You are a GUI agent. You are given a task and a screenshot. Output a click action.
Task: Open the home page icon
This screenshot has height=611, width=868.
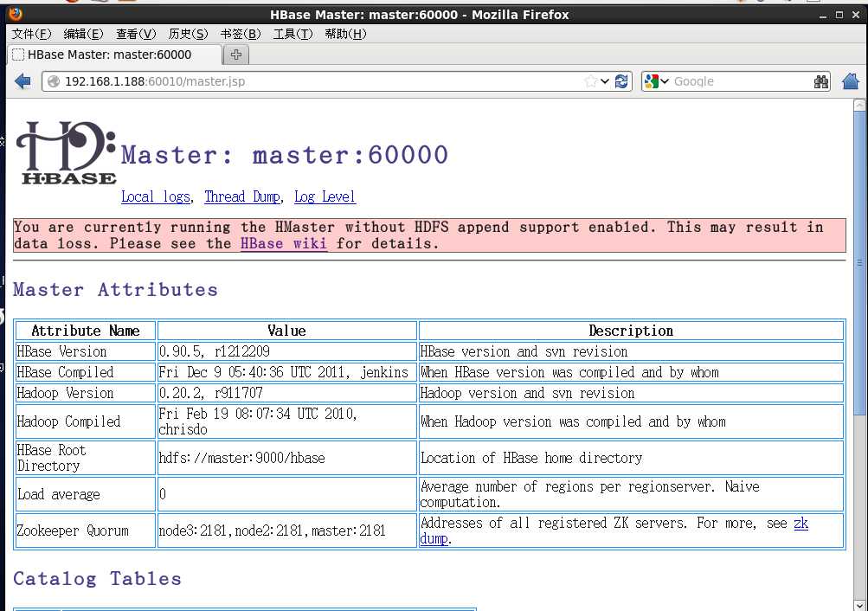tap(851, 81)
